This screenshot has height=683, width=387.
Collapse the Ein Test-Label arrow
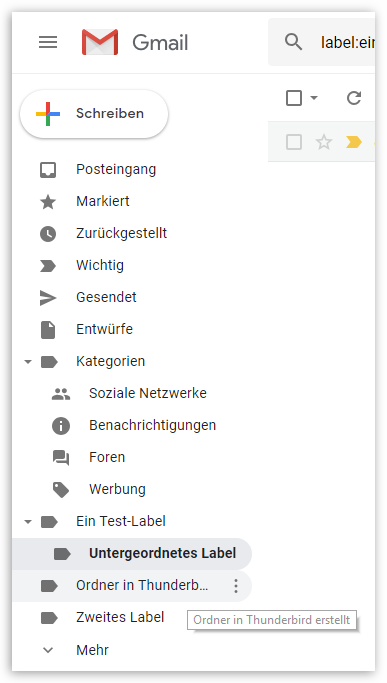click(28, 521)
